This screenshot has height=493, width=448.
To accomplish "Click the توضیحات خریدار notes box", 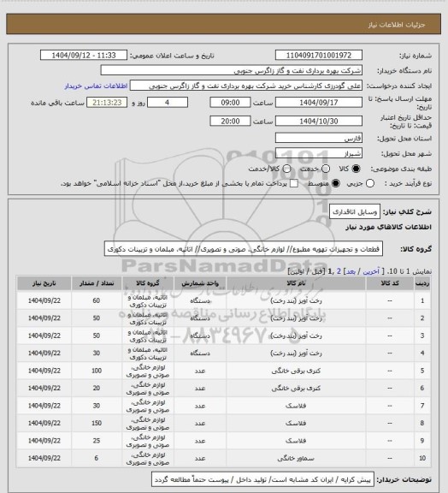I will pos(262,480).
